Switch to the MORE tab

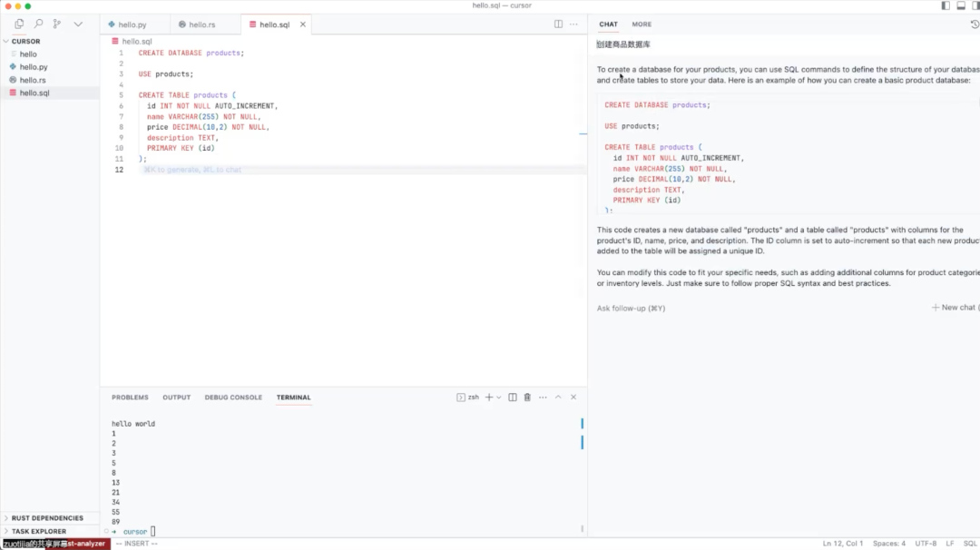642,24
